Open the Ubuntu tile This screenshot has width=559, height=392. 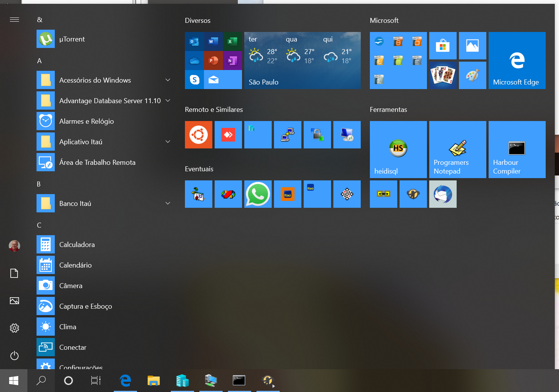coord(198,135)
